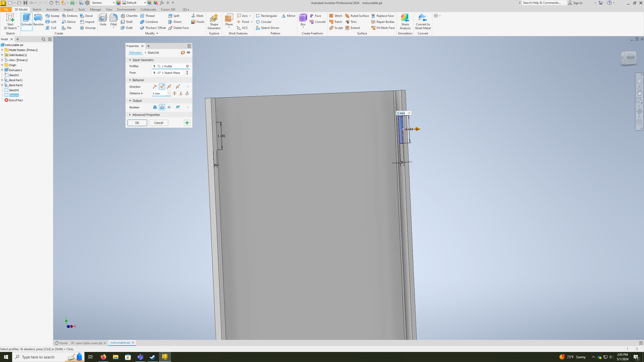This screenshot has width=644, height=362.
Task: Open the Combine tool
Action: 149,22
